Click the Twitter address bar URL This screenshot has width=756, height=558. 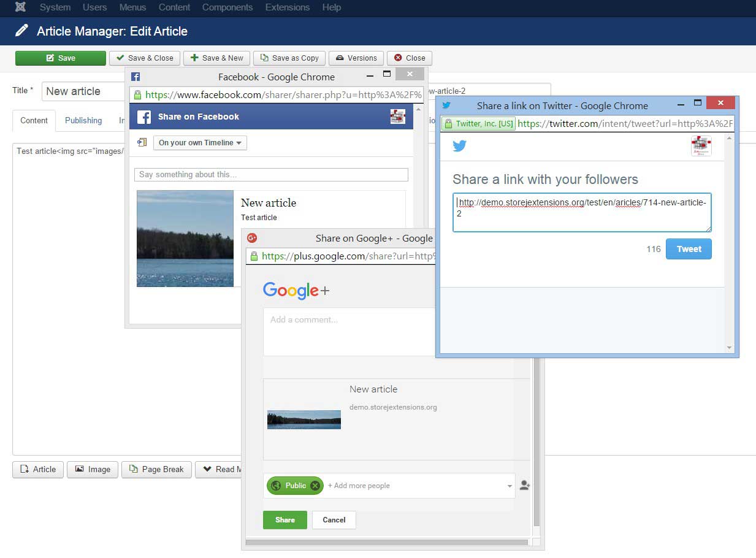(x=625, y=124)
